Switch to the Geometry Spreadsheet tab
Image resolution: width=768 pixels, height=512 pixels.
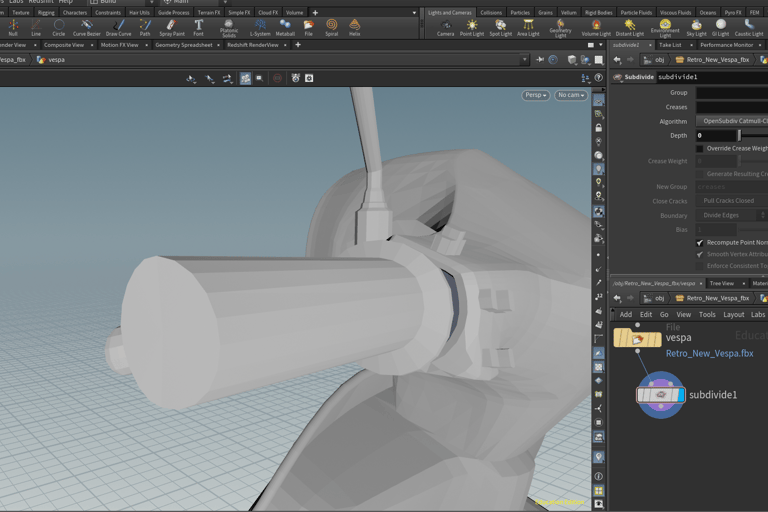[184, 45]
